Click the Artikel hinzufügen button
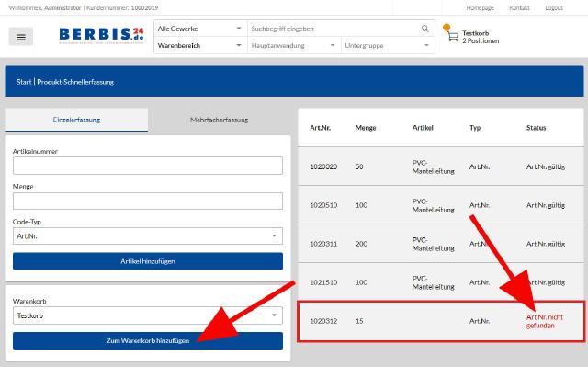Viewport: 588px width, 367px height. tap(148, 261)
